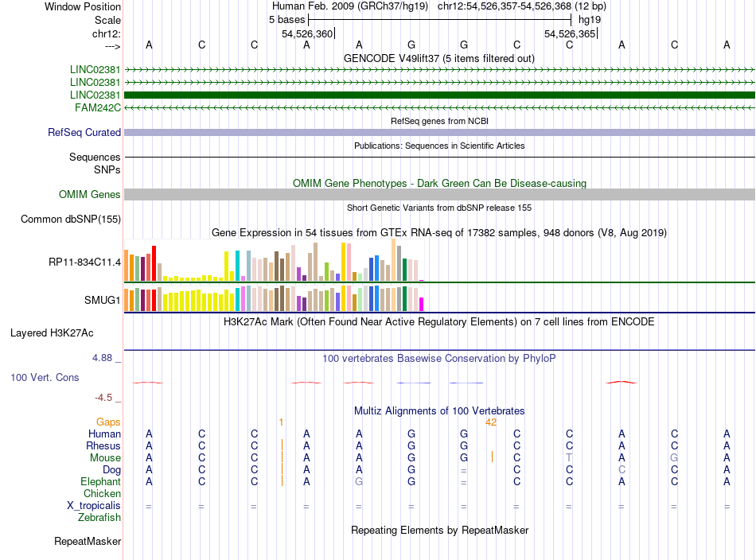The height and width of the screenshot is (560, 756).
Task: Open Common dbSNP(155) track label
Action: pos(70,220)
